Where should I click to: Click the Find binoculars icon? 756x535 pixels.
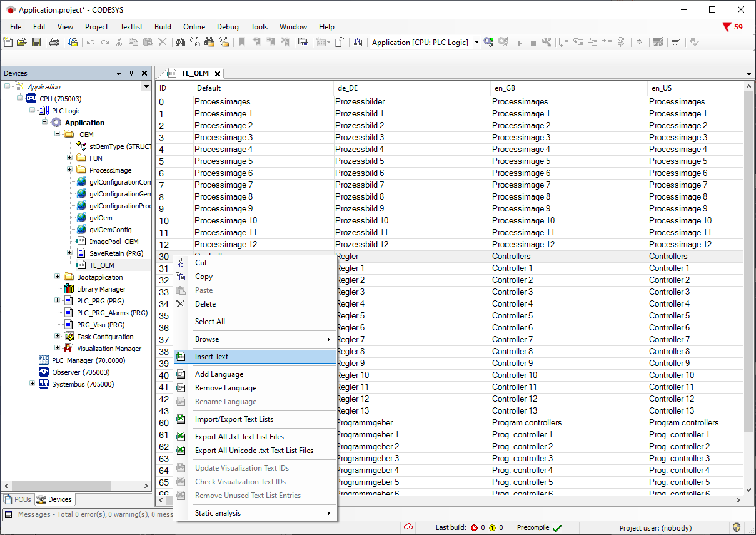coord(180,43)
